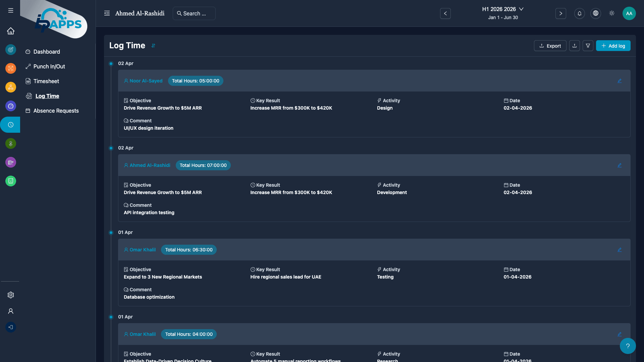Screen dimensions: 644x362
Task: Toggle light/dark theme sun icon
Action: 612,13
